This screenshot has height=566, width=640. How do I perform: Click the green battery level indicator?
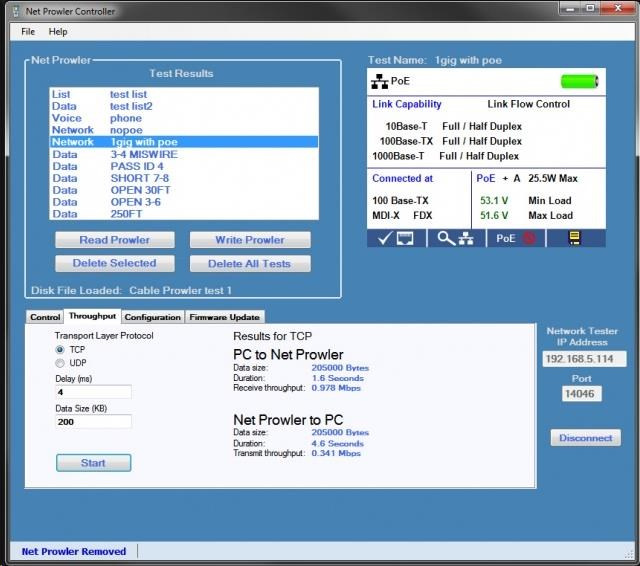[x=578, y=81]
